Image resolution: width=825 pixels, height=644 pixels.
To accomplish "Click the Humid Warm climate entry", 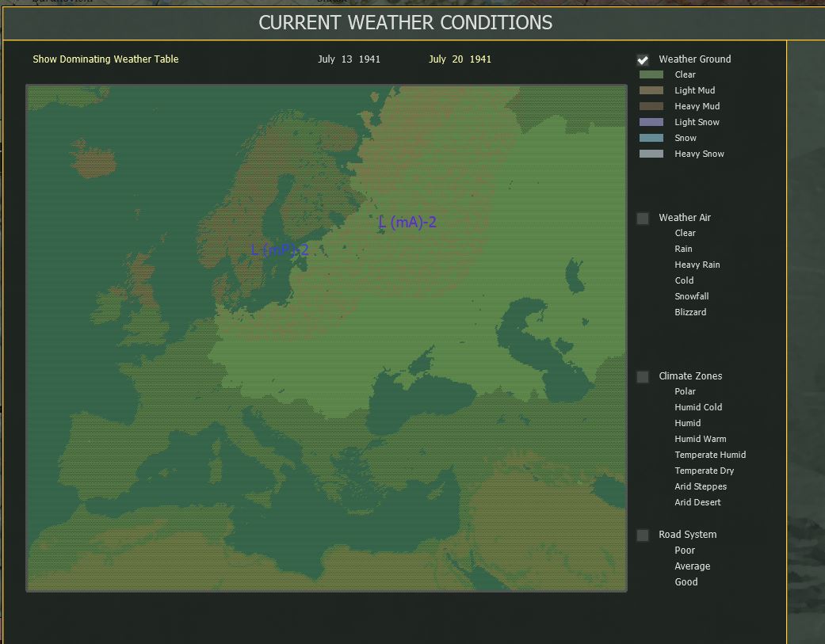I will pos(701,439).
